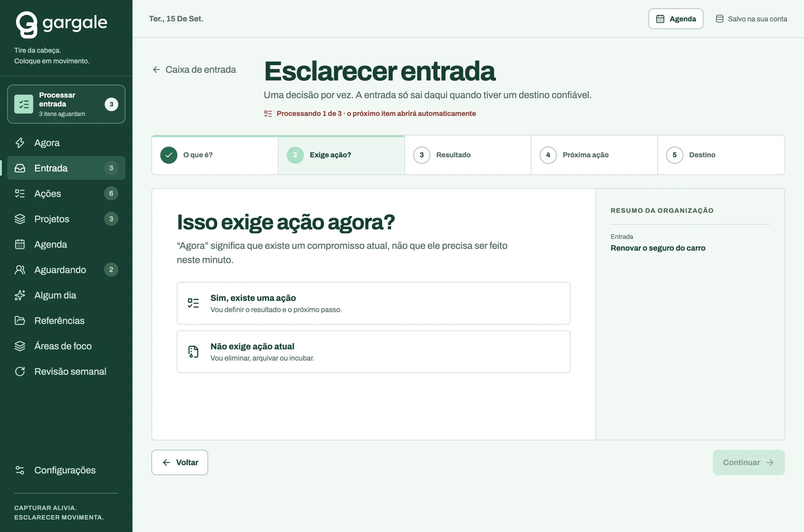Open Algum dia in the sidebar
The height and width of the screenshot is (532, 804).
(x=66, y=295)
